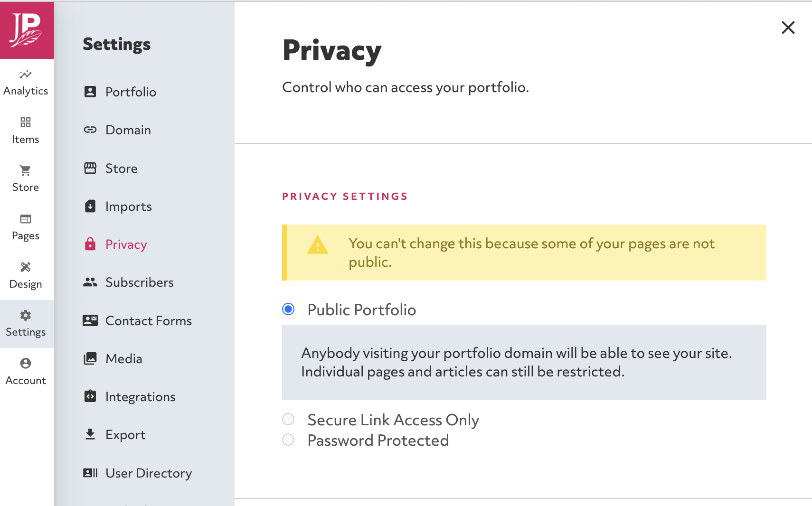The height and width of the screenshot is (506, 812).
Task: Click the Account person icon
Action: point(26,364)
